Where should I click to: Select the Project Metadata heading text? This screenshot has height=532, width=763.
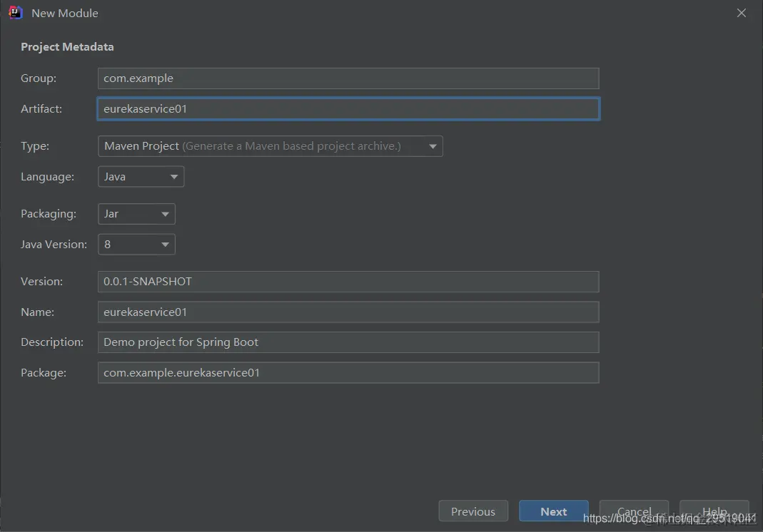pyautogui.click(x=67, y=46)
